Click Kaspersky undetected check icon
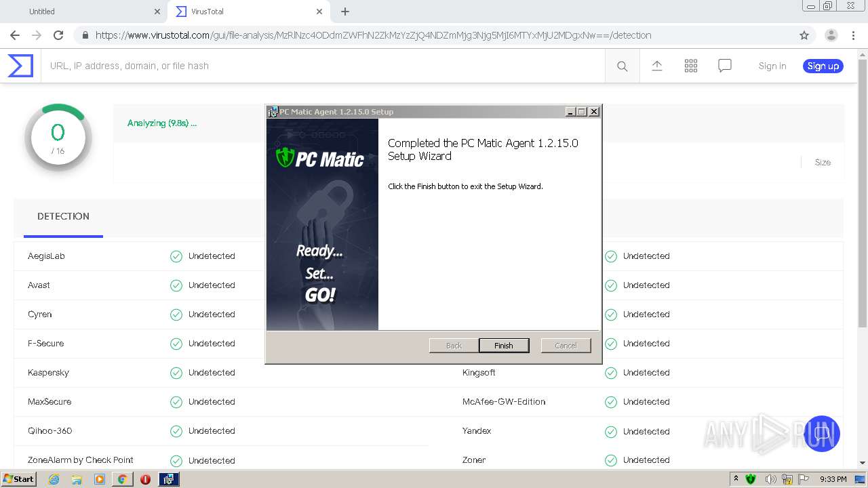The width and height of the screenshot is (868, 488). pyautogui.click(x=176, y=373)
